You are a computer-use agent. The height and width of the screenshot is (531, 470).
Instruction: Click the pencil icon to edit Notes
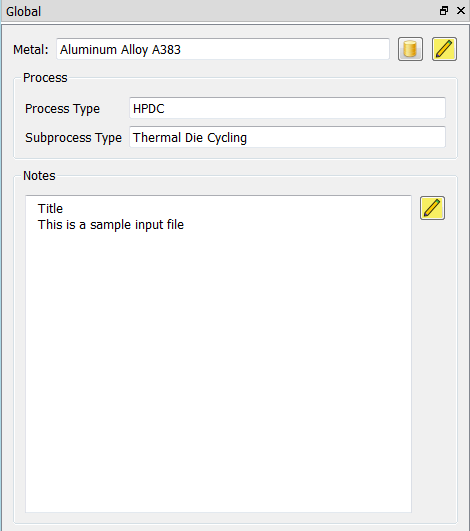point(432,208)
